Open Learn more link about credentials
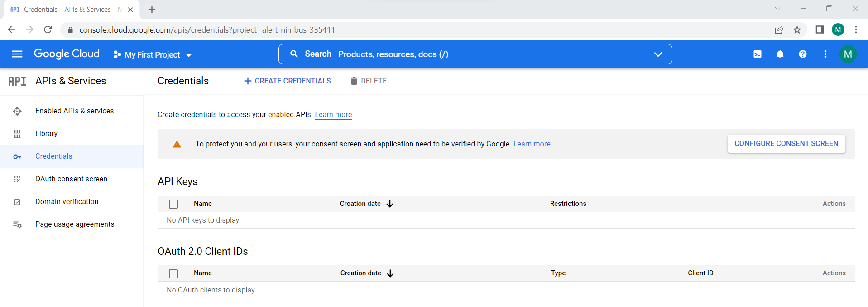 coord(333,115)
